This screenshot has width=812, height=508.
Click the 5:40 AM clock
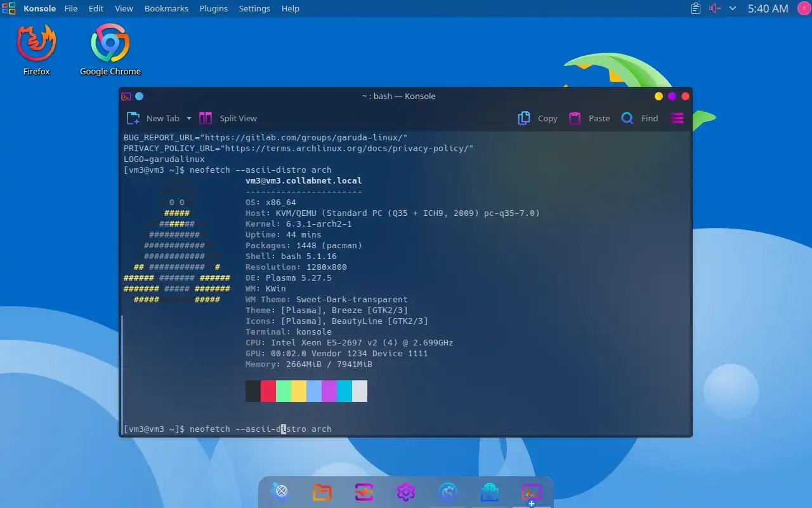768,8
